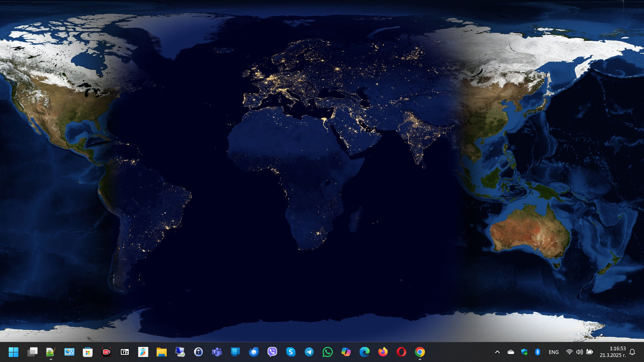Launch 7-Zip from the taskbar

(125, 352)
